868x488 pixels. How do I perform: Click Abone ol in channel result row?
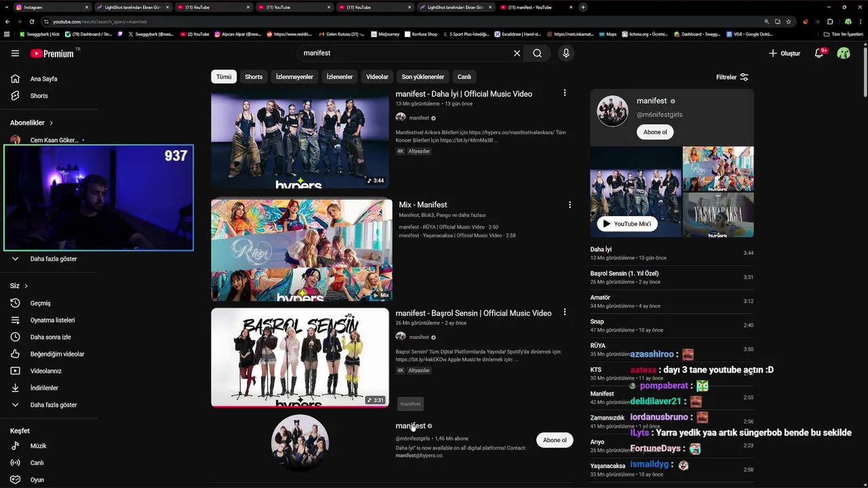point(555,440)
